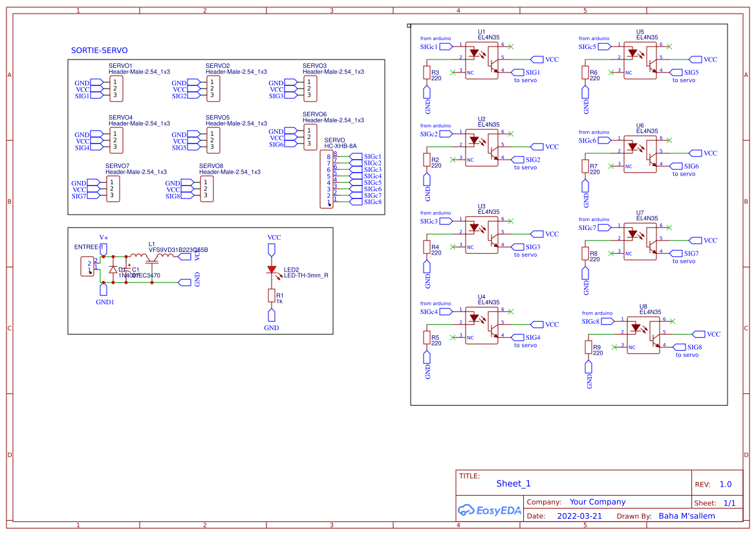Select the ENTREE-1 connector symbol

coord(89,265)
